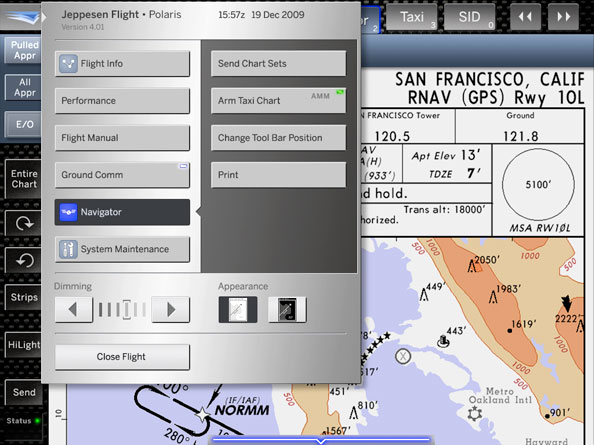Click the All Appr sidebar button
The width and height of the screenshot is (594, 445).
coord(23,87)
